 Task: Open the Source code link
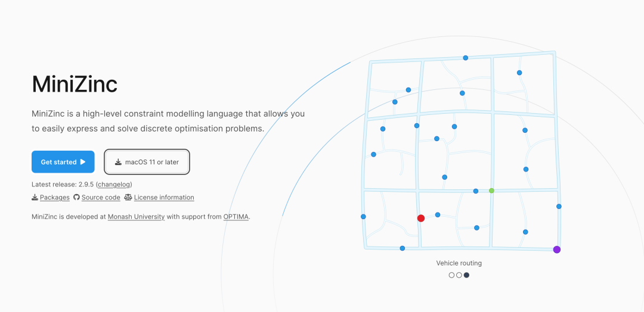point(101,198)
